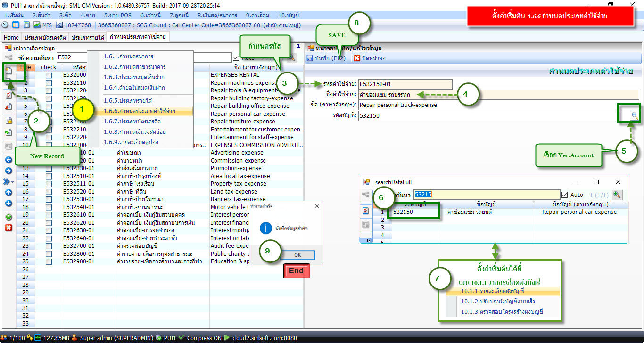Click the tree icon in _searchDataFull window
Screen dimensions: 644x343
click(366, 195)
